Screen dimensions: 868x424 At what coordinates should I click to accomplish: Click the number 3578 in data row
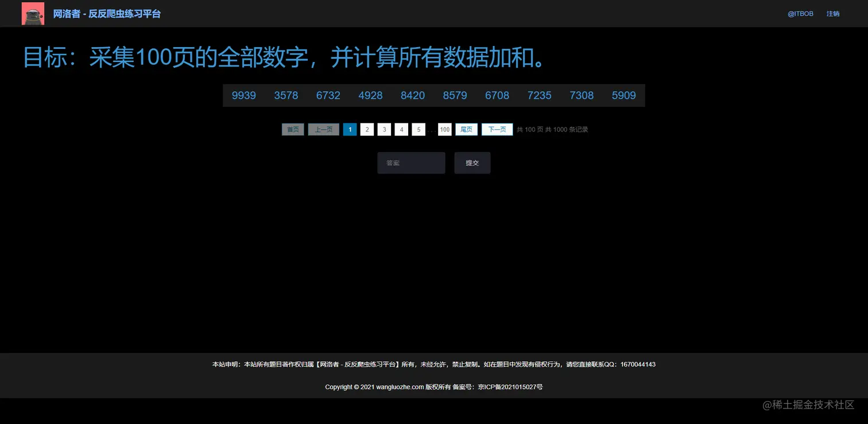point(286,95)
